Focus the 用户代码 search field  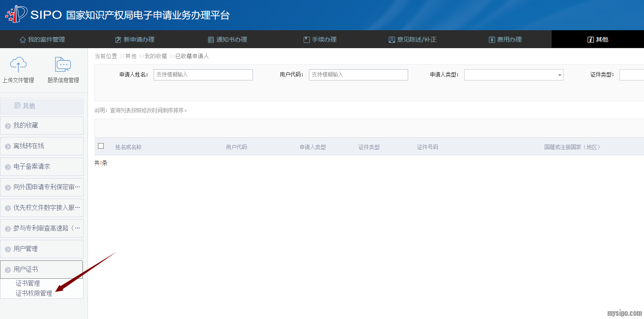click(x=358, y=75)
